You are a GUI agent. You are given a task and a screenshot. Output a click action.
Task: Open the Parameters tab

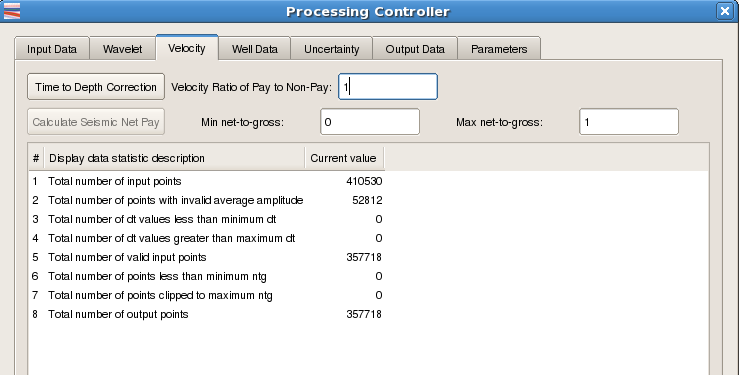pos(499,49)
